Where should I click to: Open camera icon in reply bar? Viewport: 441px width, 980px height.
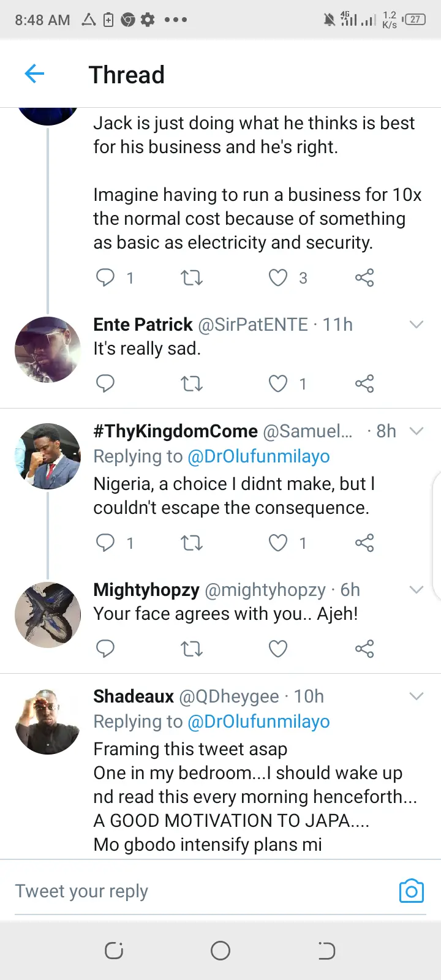411,891
